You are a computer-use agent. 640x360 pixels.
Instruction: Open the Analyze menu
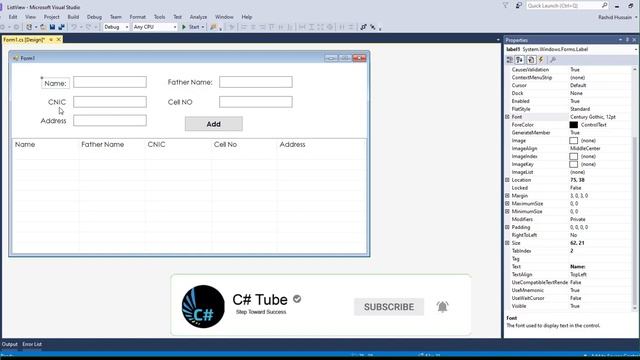pos(198,17)
